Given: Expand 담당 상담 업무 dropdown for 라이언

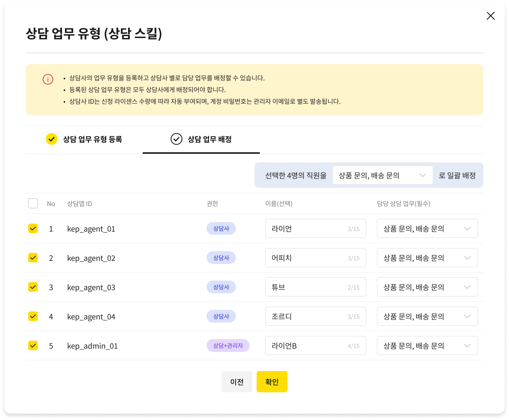Looking at the screenshot, I should click(427, 229).
